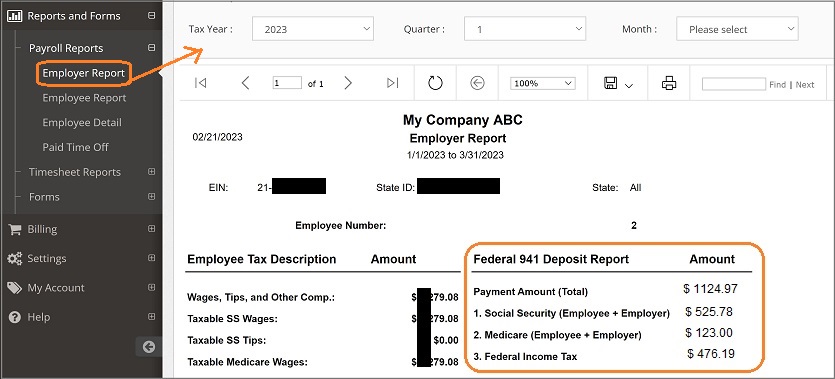Click the Federal Income Tax amount $ 476.19

pyautogui.click(x=711, y=354)
